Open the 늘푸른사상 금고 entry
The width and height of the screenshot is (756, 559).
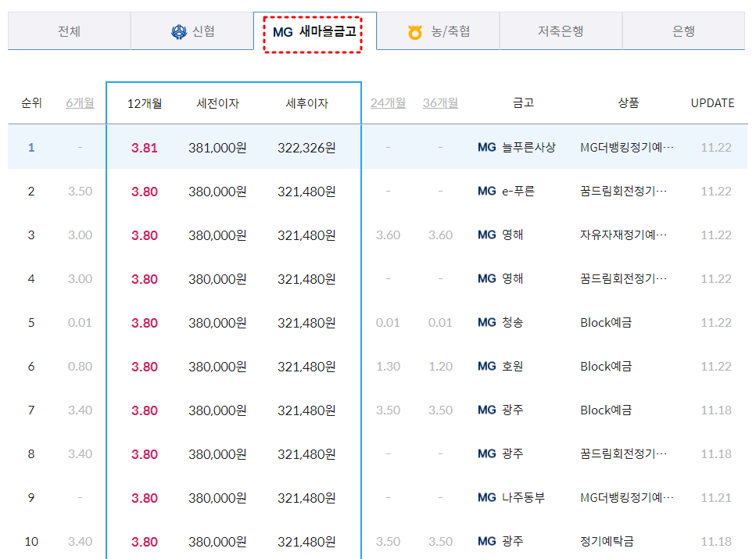pyautogui.click(x=529, y=147)
